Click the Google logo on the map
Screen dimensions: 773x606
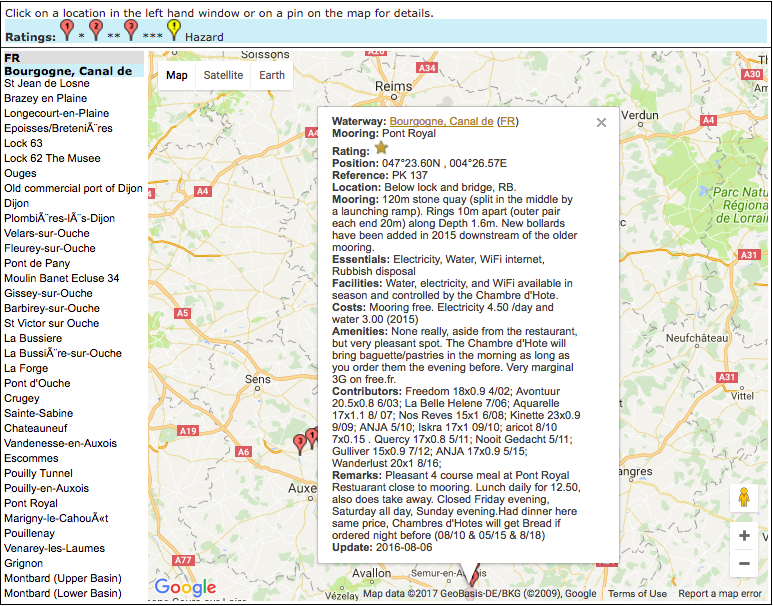click(186, 588)
